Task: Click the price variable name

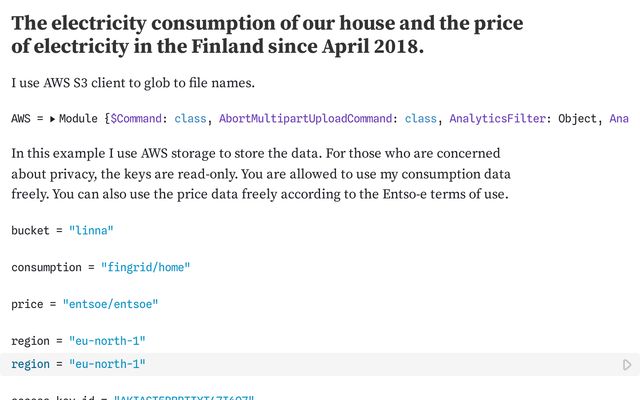Action: pos(28,304)
